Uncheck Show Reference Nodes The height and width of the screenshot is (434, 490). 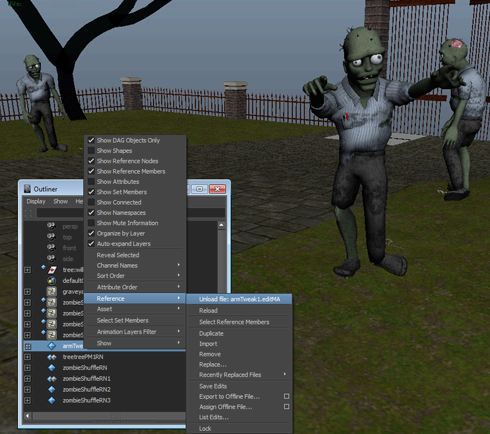[x=91, y=161]
